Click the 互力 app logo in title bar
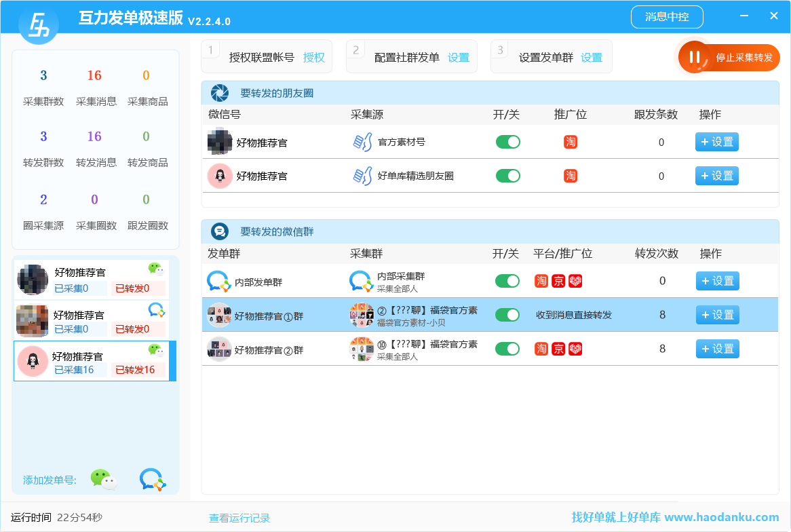This screenshot has height=532, width=791. 38,25
